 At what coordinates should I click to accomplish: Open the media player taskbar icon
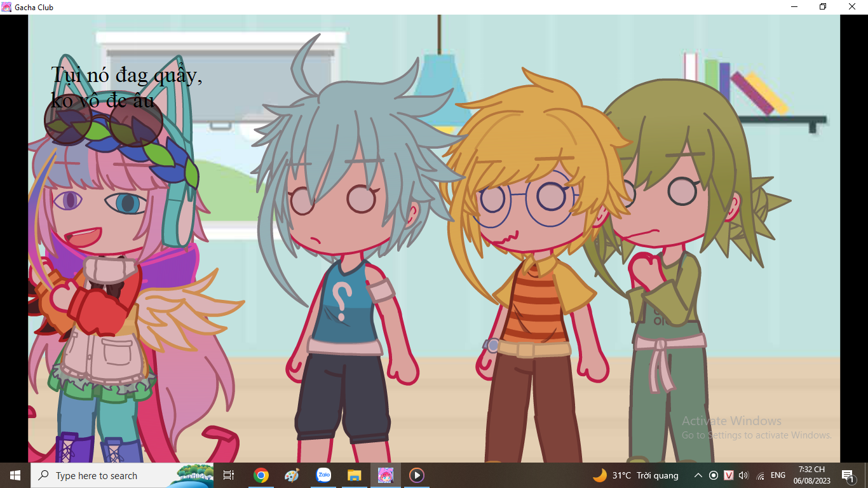417,475
